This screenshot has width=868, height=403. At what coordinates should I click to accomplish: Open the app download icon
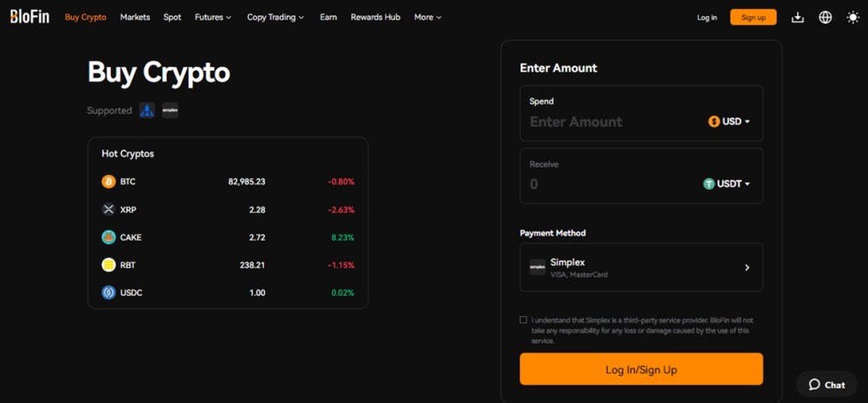coord(797,17)
